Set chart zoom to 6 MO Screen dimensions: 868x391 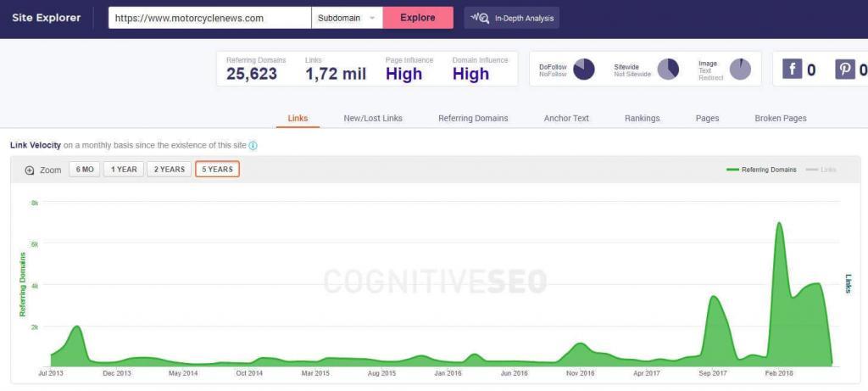pos(85,170)
